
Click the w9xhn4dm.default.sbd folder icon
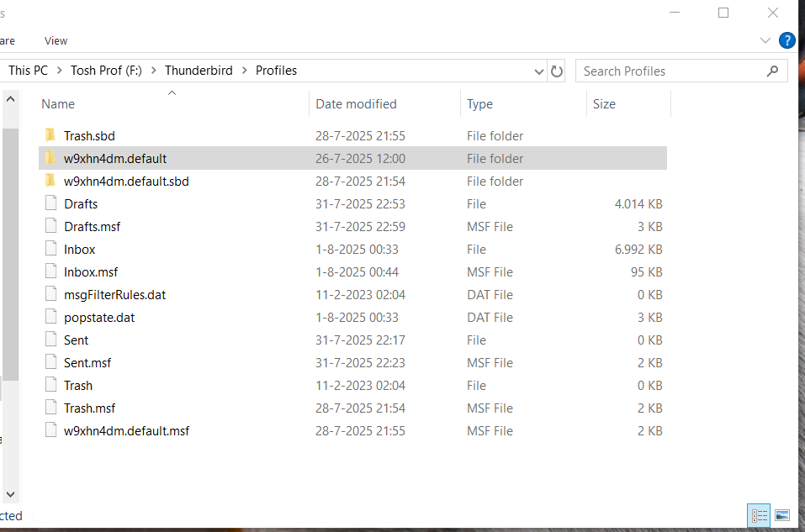pos(50,182)
